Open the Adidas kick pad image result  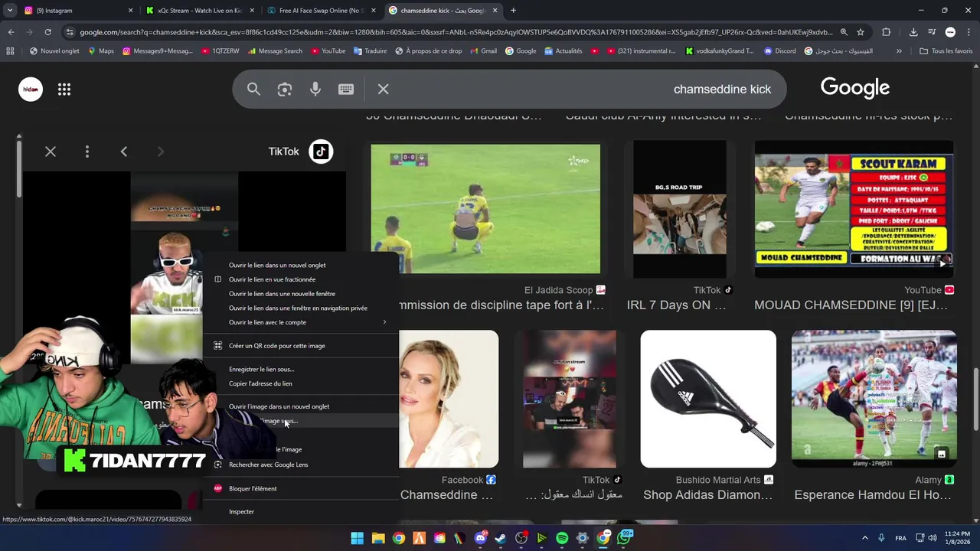point(708,399)
